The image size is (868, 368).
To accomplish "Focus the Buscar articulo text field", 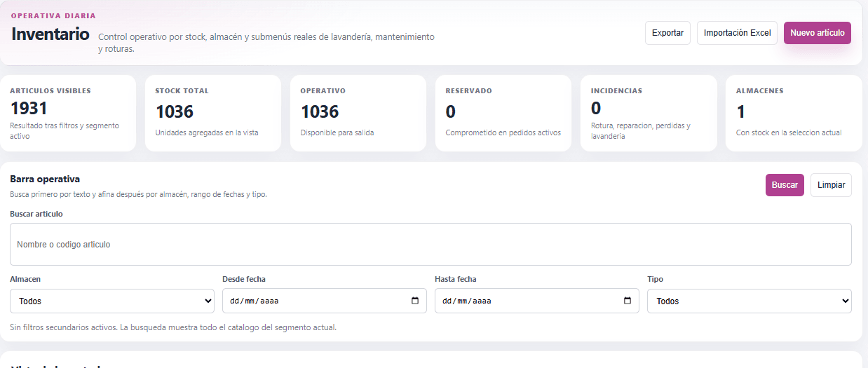I will pos(430,245).
